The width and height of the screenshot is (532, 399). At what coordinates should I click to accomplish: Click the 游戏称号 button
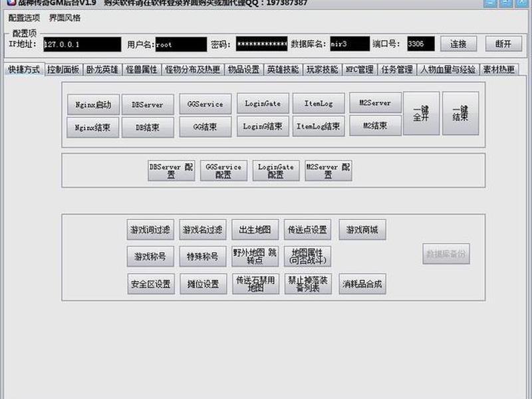[x=150, y=257]
